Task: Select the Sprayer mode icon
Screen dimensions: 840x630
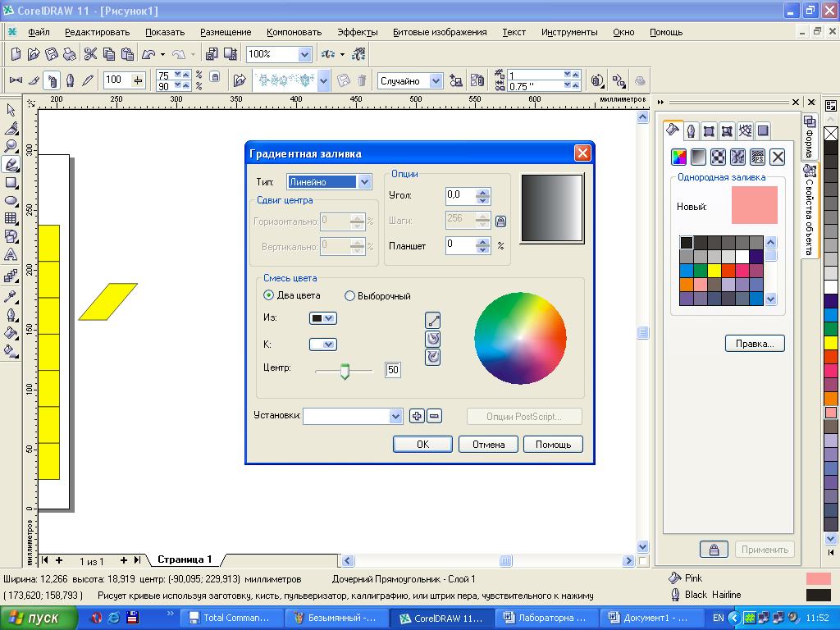Action: 52,80
